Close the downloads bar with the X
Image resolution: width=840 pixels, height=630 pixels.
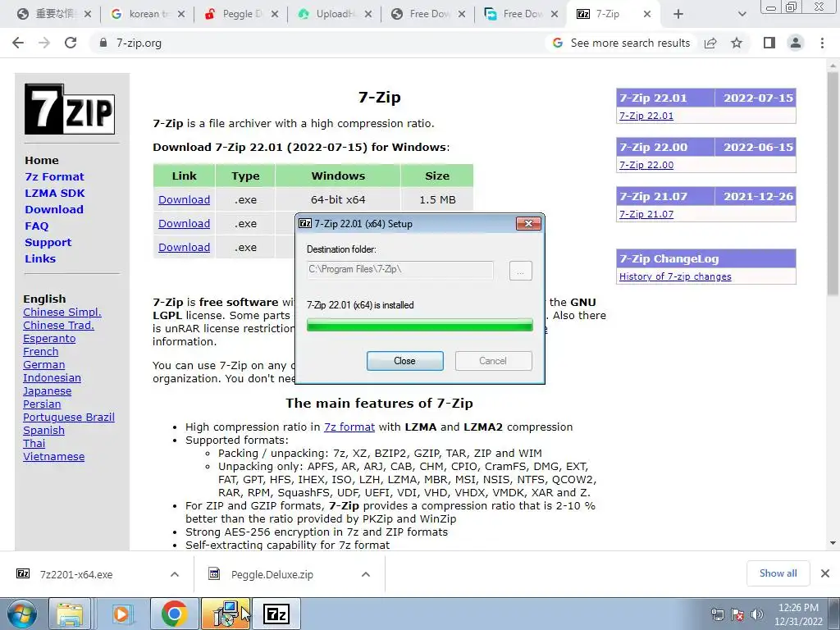pyautogui.click(x=825, y=573)
